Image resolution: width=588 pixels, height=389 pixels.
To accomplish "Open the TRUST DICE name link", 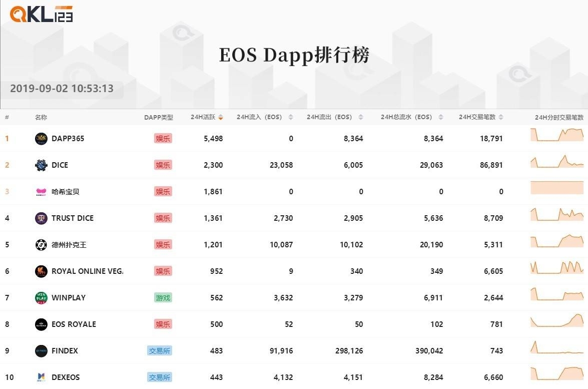I will click(x=73, y=218).
